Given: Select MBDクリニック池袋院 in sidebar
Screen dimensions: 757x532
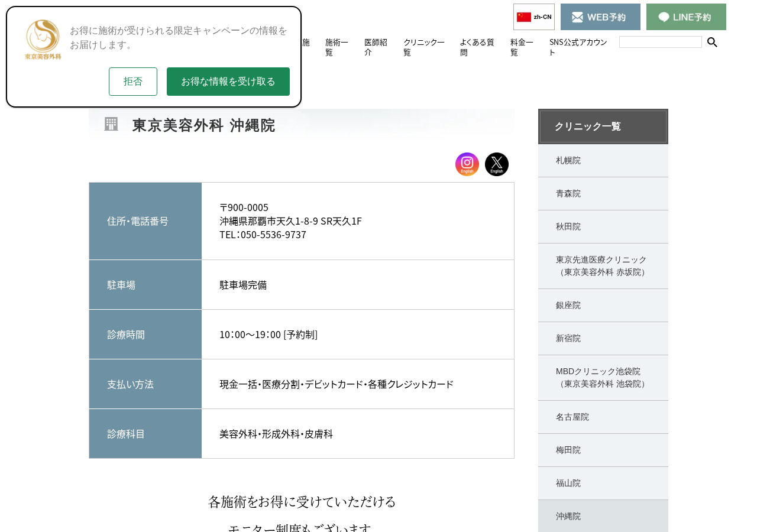Looking at the screenshot, I should pos(603,378).
